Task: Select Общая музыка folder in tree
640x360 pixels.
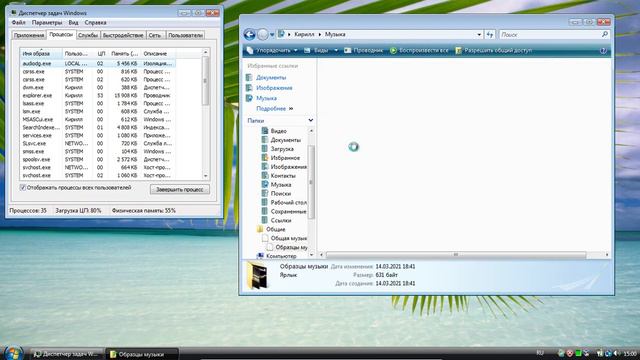Action: coord(288,238)
